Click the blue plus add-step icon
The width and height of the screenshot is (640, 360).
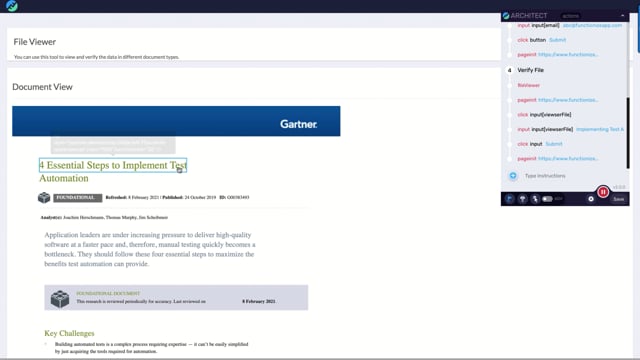click(x=513, y=176)
